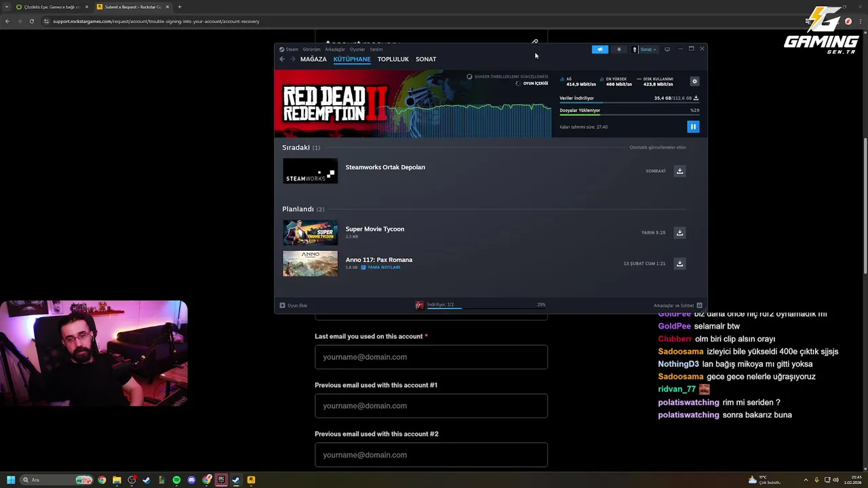Click the Dosyalar Yükleniyor progress bar
868x488 pixels.
point(629,115)
